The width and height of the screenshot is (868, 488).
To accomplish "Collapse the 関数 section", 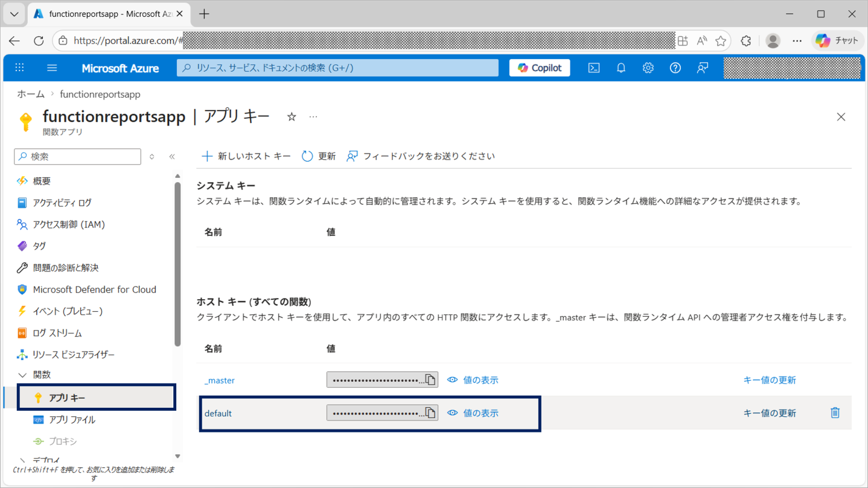I will click(x=23, y=375).
